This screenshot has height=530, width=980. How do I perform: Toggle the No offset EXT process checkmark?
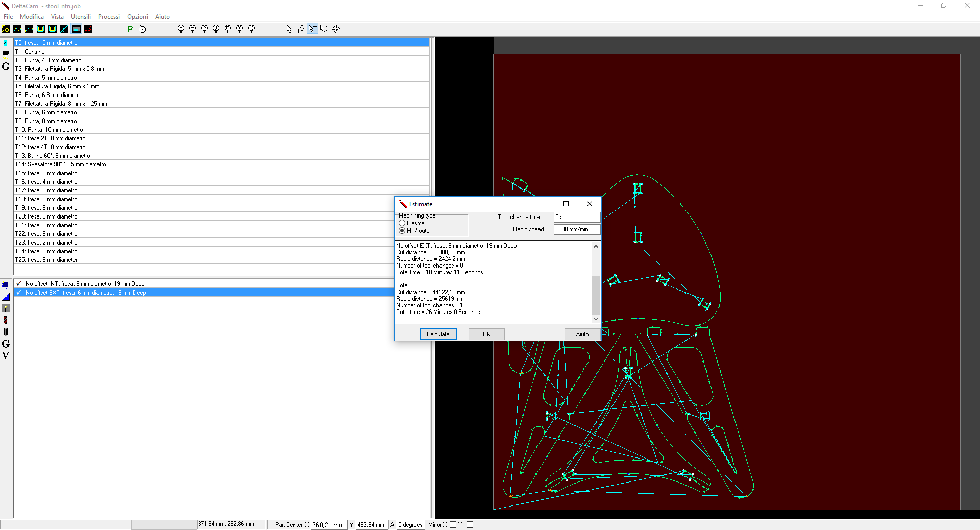point(19,293)
